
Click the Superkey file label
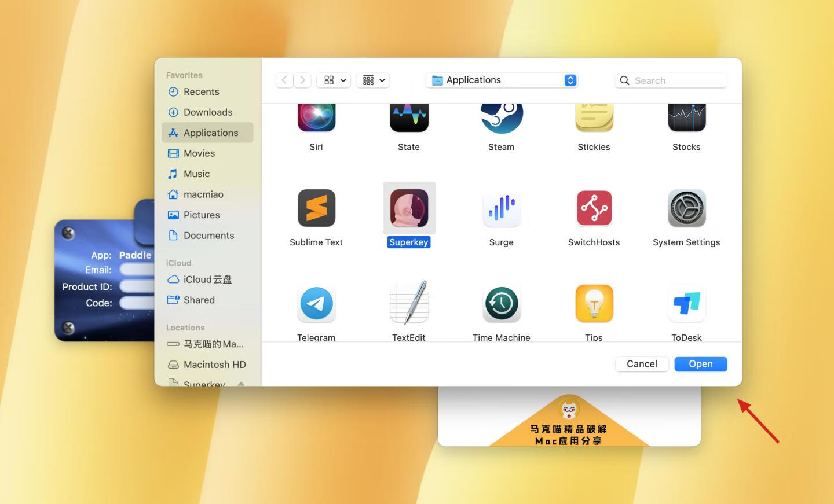tap(409, 242)
